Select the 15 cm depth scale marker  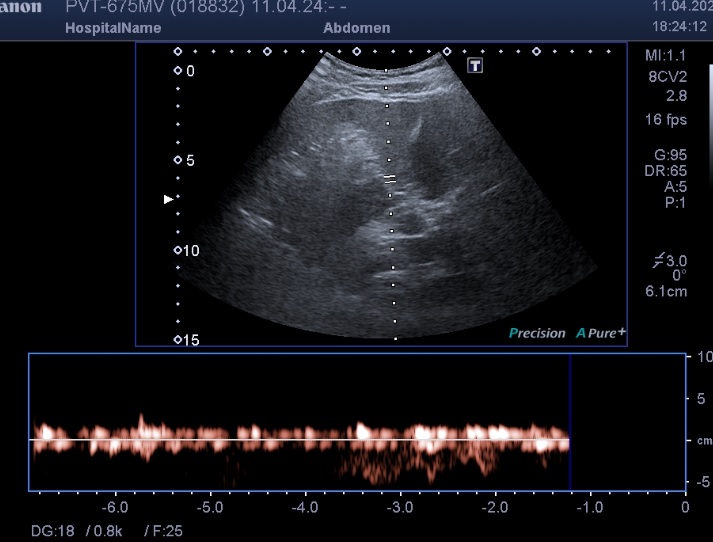(178, 340)
